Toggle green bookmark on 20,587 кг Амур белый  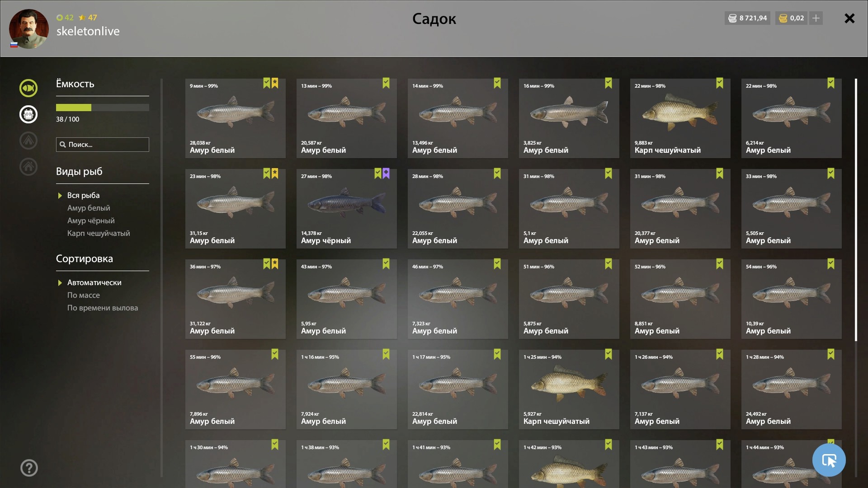point(386,83)
